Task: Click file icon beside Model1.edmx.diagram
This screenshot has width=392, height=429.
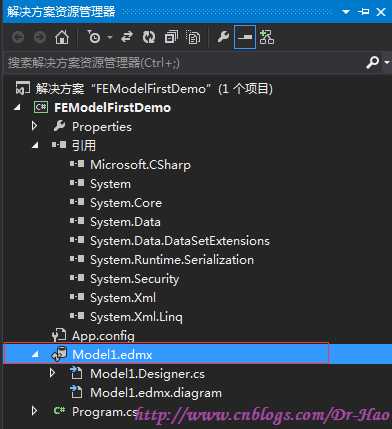Action: pyautogui.click(x=76, y=392)
